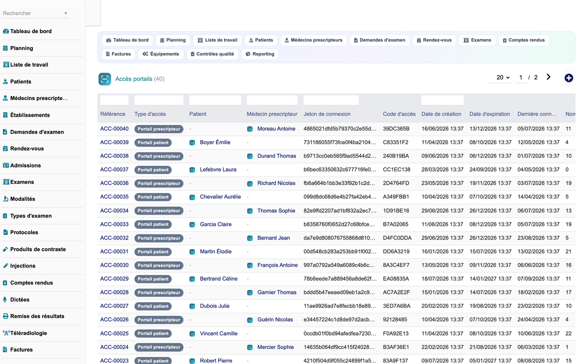Open the Reporting top tab
Image resolution: width=588 pixels, height=364 pixels.
click(260, 54)
